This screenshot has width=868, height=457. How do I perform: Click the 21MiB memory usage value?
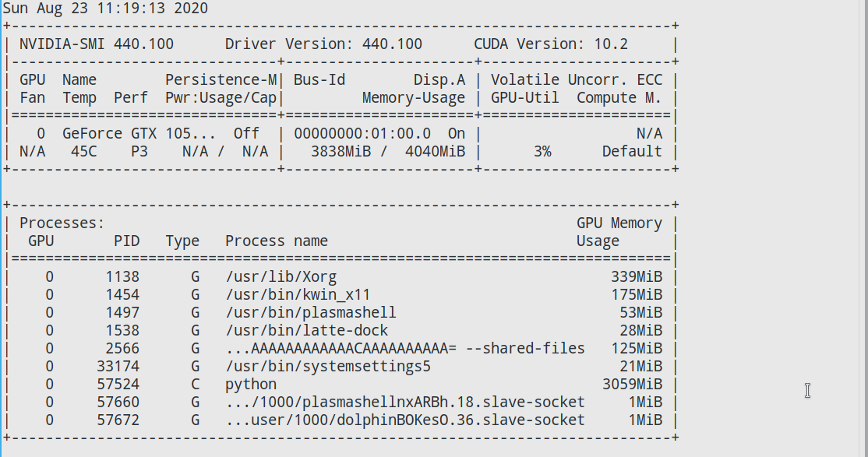(x=641, y=366)
